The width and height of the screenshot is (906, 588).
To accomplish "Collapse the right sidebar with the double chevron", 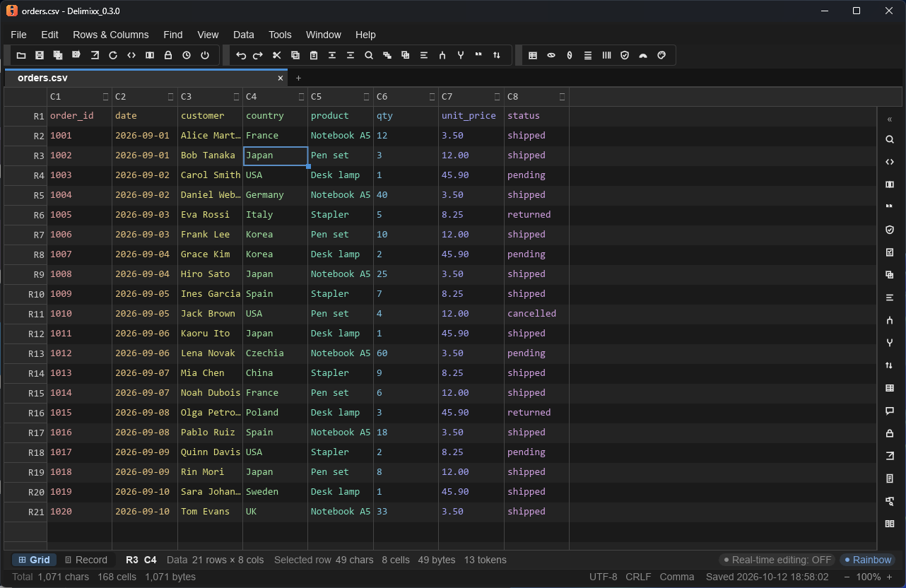I will tap(890, 119).
